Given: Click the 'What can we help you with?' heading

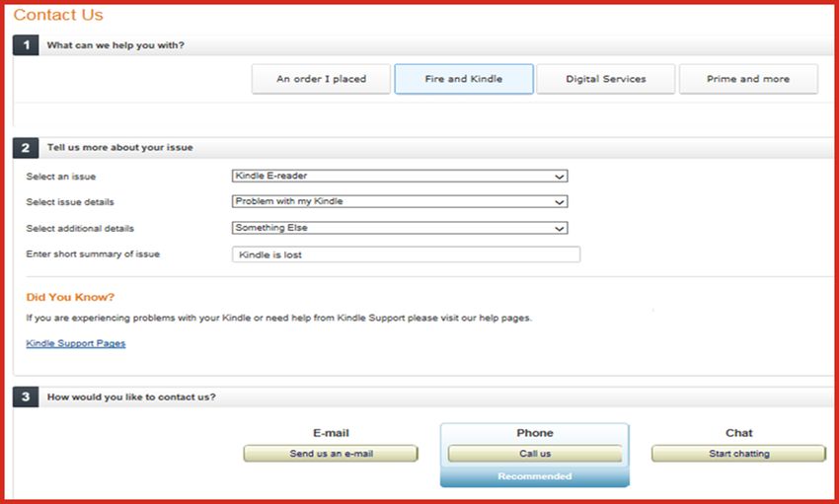Looking at the screenshot, I should pos(115,45).
